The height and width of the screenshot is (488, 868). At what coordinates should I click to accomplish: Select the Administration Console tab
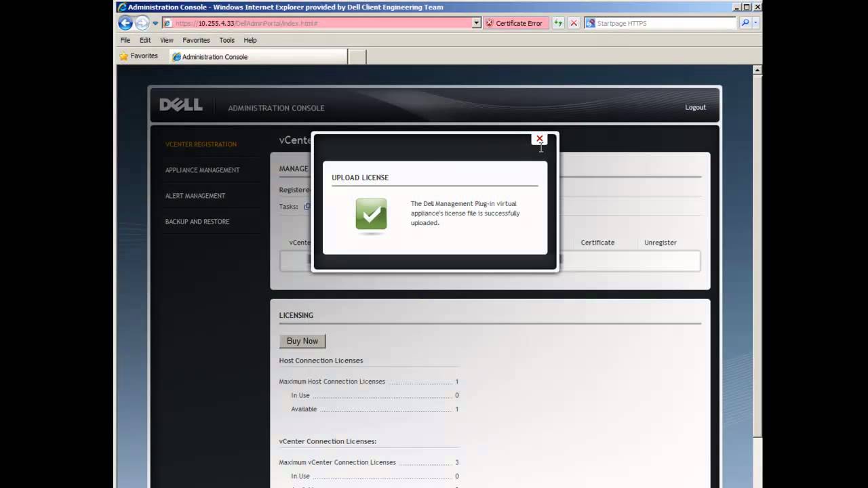pos(258,57)
